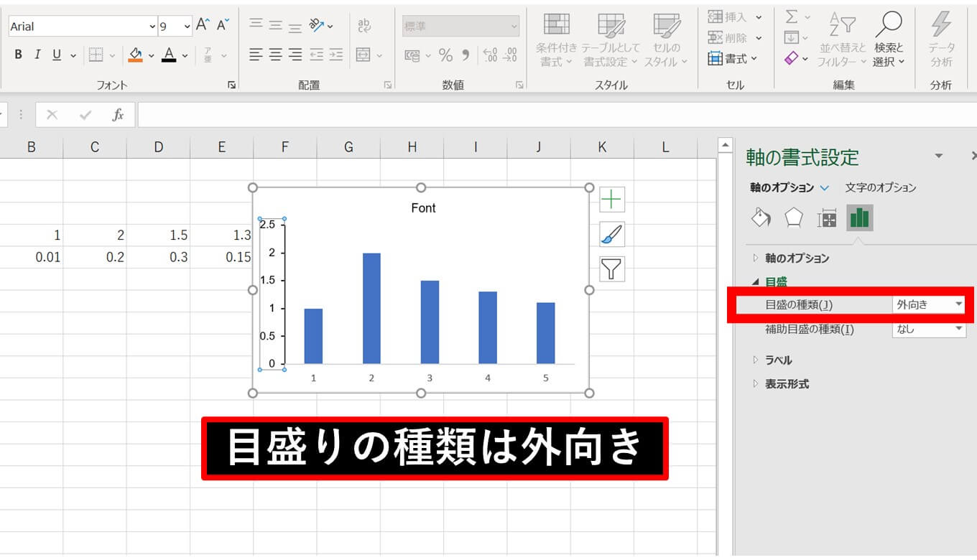Open 検索と選択 menu
The image size is (977, 560).
click(x=889, y=40)
